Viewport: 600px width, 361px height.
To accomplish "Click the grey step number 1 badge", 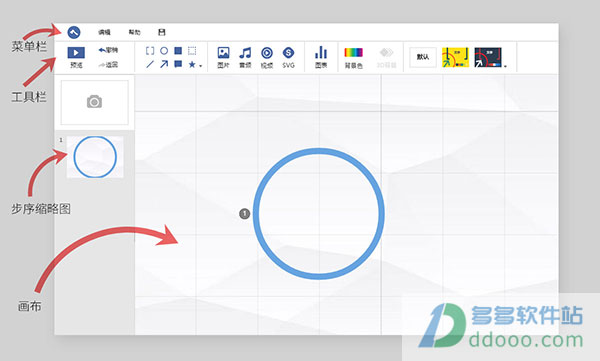I will click(x=245, y=214).
